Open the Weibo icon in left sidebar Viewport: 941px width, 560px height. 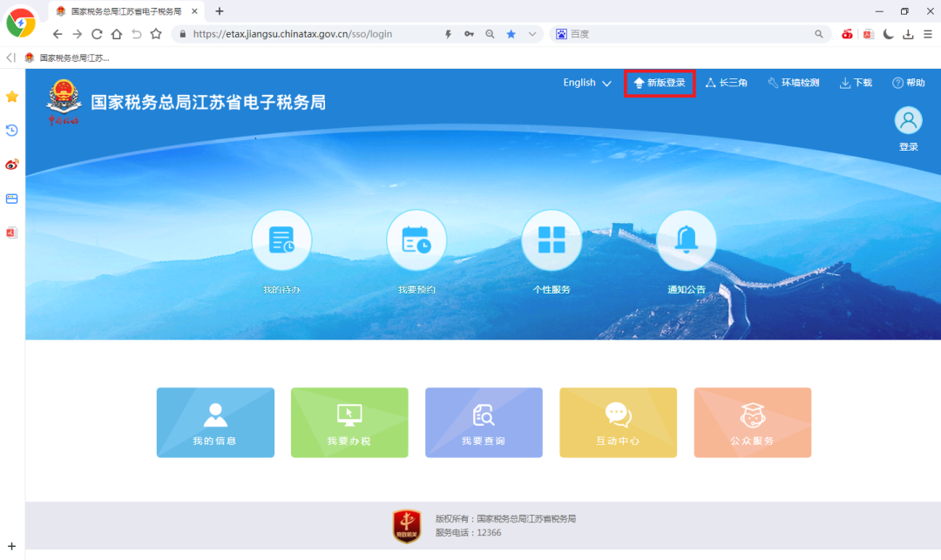(x=12, y=165)
